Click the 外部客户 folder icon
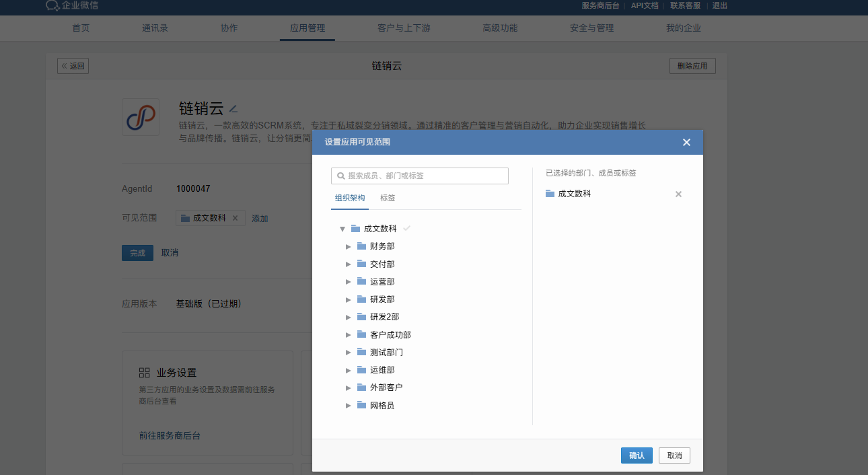Image resolution: width=868 pixels, height=475 pixels. tap(361, 388)
